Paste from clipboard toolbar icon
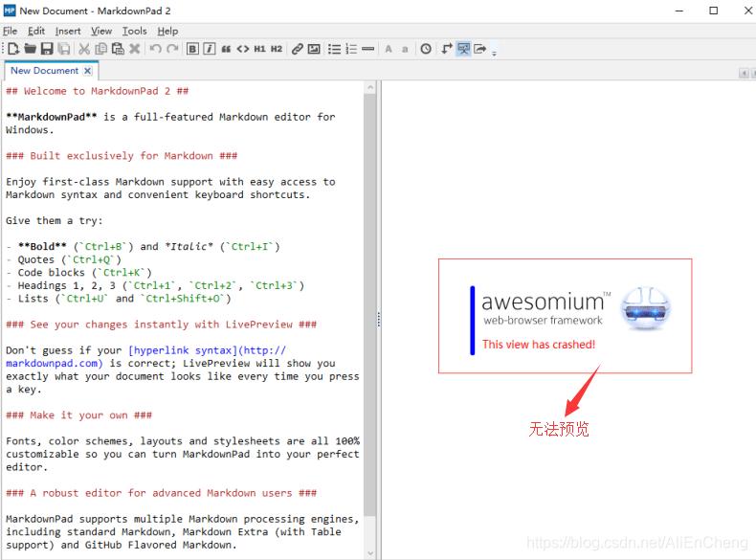 [x=118, y=49]
